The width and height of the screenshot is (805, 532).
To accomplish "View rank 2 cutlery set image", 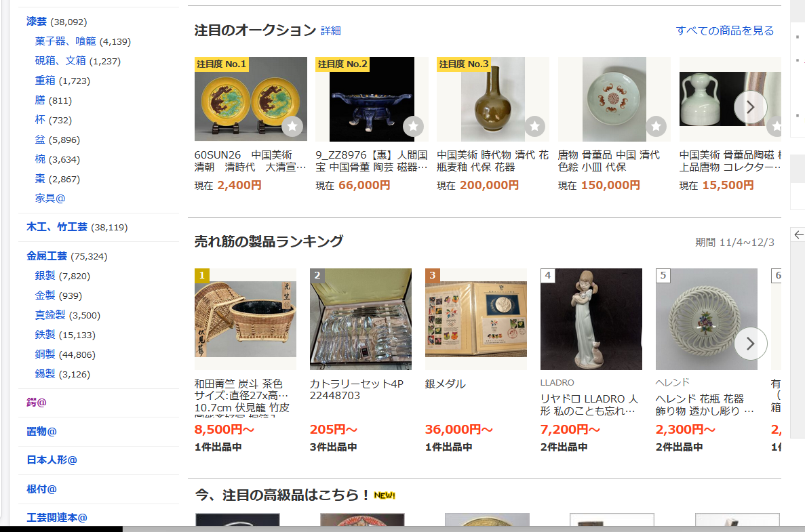I will pyautogui.click(x=360, y=319).
